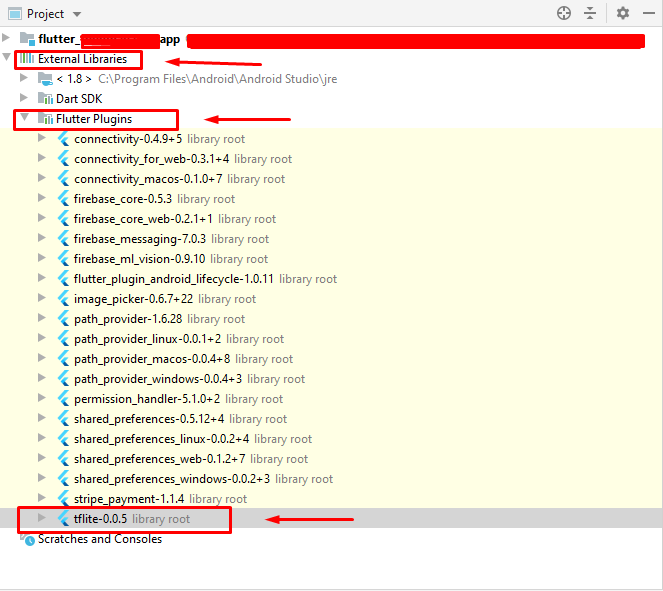Viewport: 663px width, 591px height.
Task: Select firebase_messaging-7.0.3 library root
Action: point(139,239)
